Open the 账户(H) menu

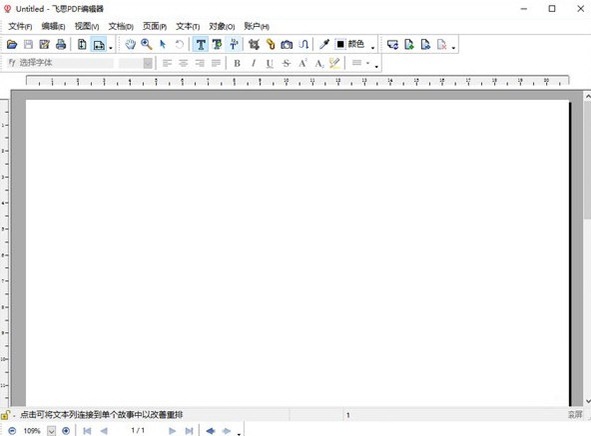pyautogui.click(x=256, y=26)
